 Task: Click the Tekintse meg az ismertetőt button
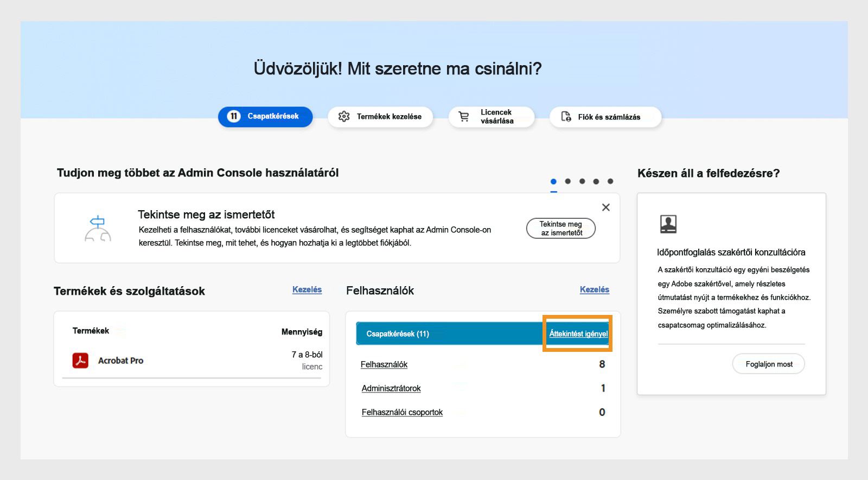pyautogui.click(x=561, y=228)
